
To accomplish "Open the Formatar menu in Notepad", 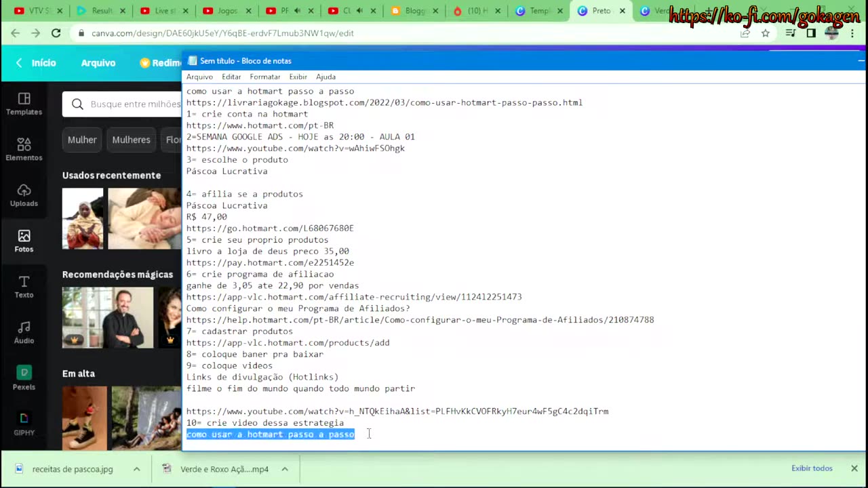I will 264,77.
